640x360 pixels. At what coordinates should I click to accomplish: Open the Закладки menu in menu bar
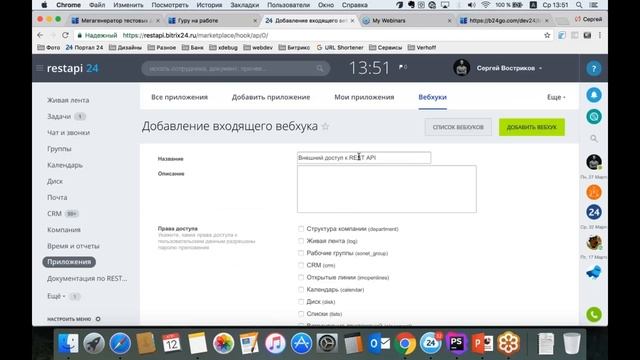point(244,5)
